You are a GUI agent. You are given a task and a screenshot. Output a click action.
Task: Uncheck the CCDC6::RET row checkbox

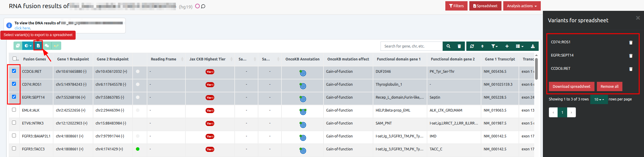coord(14,71)
